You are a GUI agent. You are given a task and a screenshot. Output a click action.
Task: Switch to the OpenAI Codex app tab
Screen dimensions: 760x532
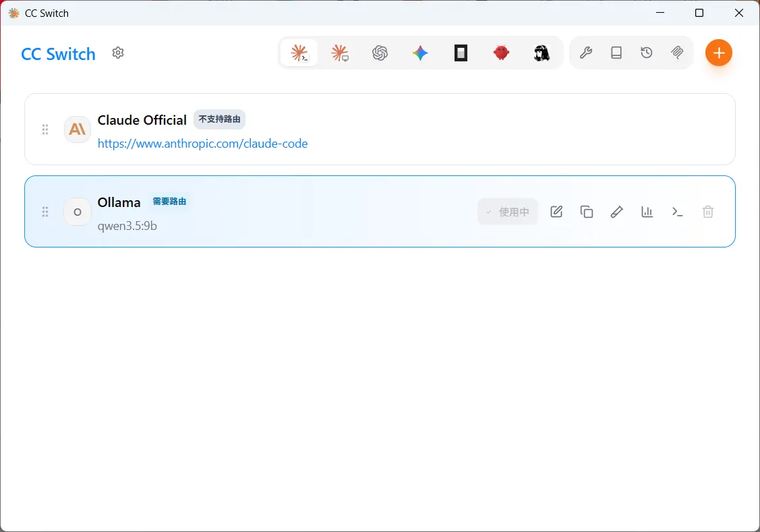[x=380, y=53]
